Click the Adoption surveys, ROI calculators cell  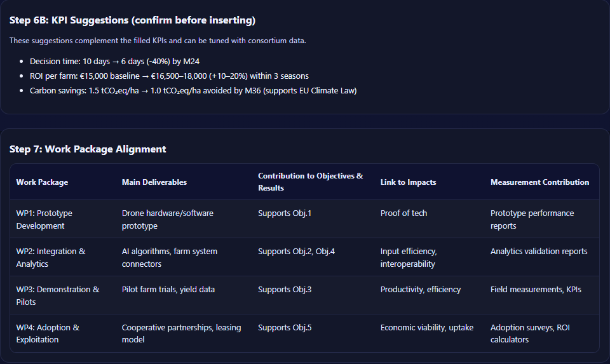coord(532,334)
